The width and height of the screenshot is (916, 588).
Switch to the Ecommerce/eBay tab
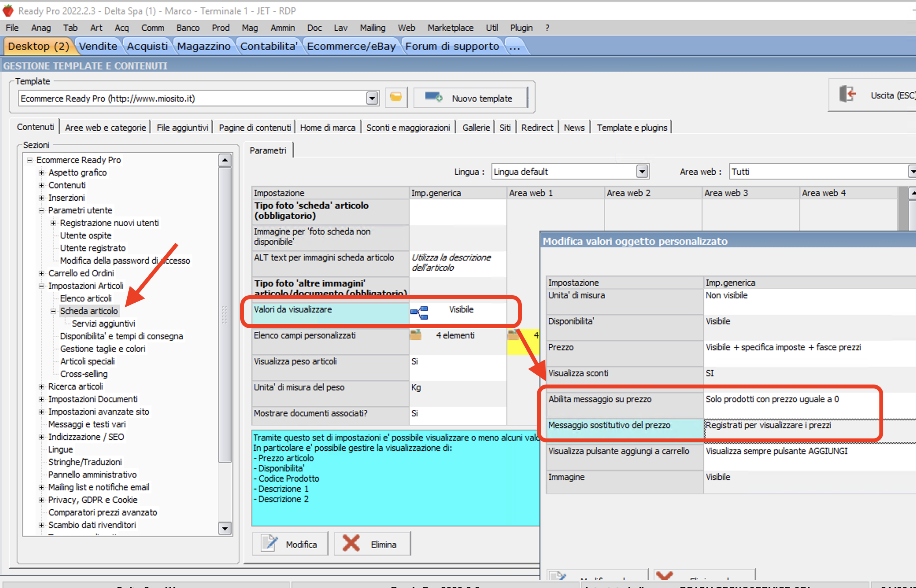[351, 46]
